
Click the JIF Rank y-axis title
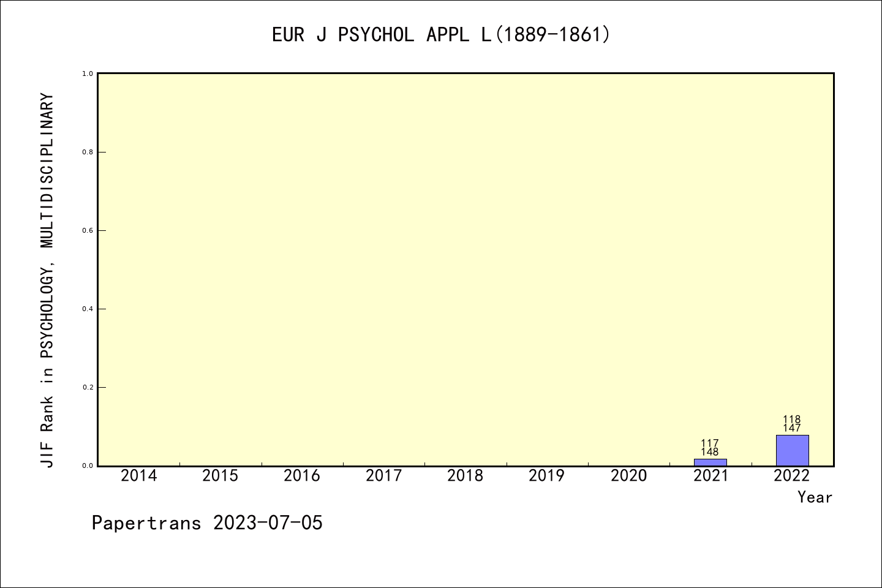pyautogui.click(x=47, y=281)
